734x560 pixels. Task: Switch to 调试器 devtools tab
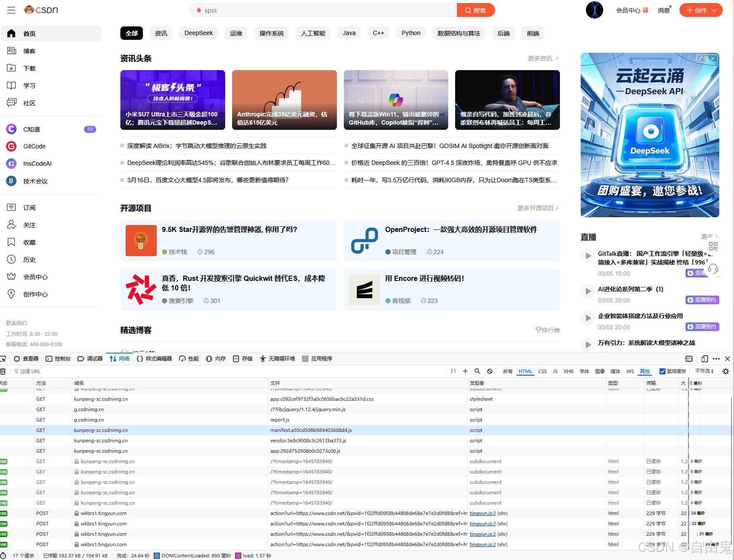click(90, 359)
